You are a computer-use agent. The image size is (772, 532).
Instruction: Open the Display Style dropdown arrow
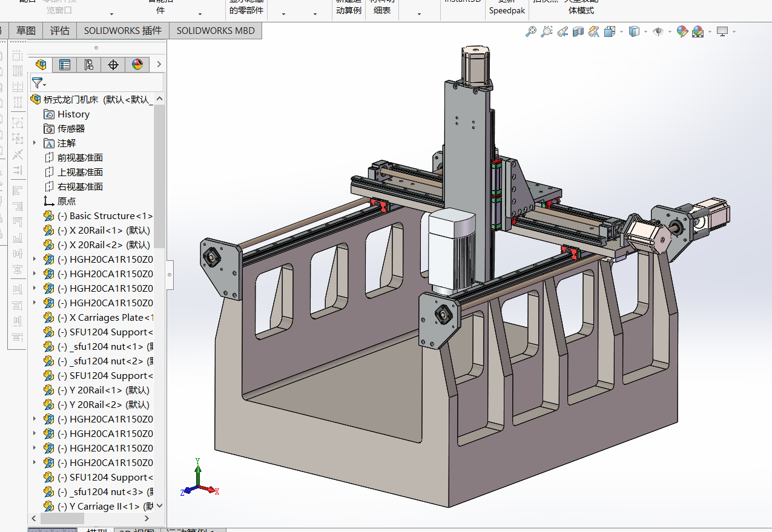coord(646,31)
